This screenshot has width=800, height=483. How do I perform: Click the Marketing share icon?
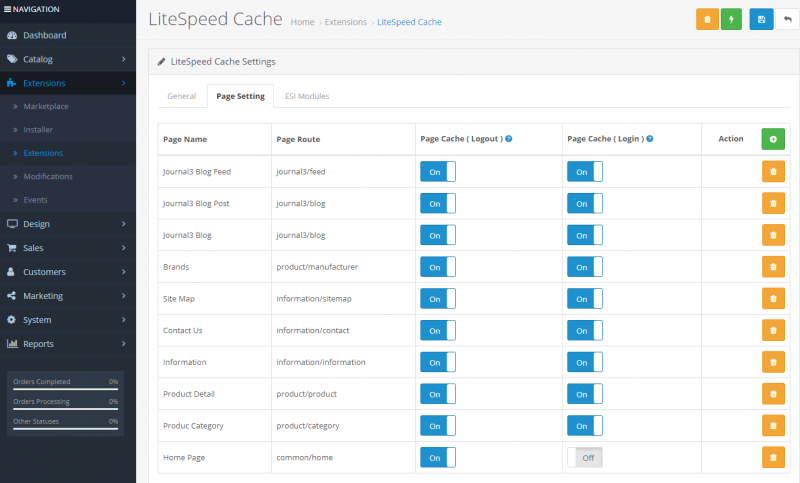(x=11, y=296)
